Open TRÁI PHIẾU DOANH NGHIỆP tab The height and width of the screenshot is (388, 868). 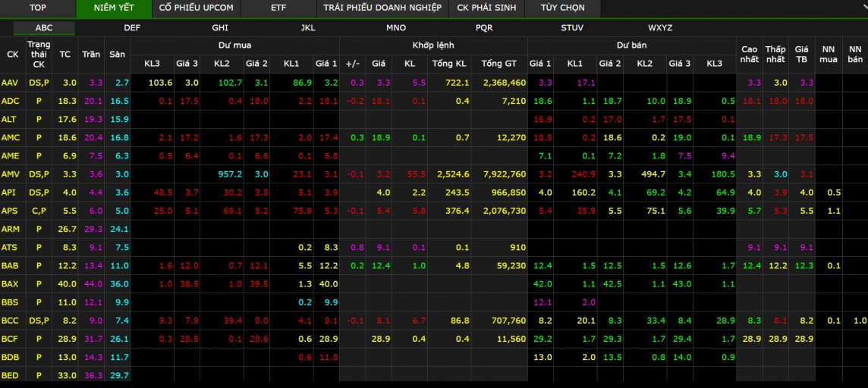382,8
